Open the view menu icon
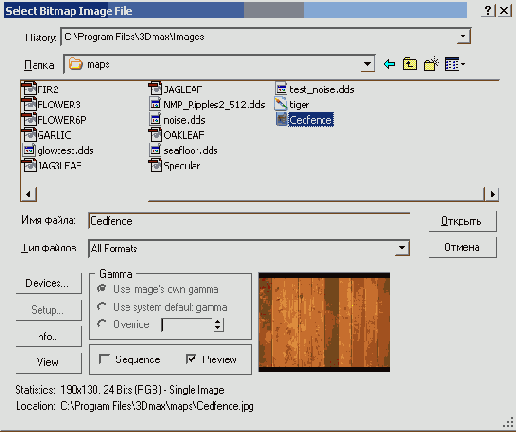This screenshot has width=516, height=432. [455, 64]
